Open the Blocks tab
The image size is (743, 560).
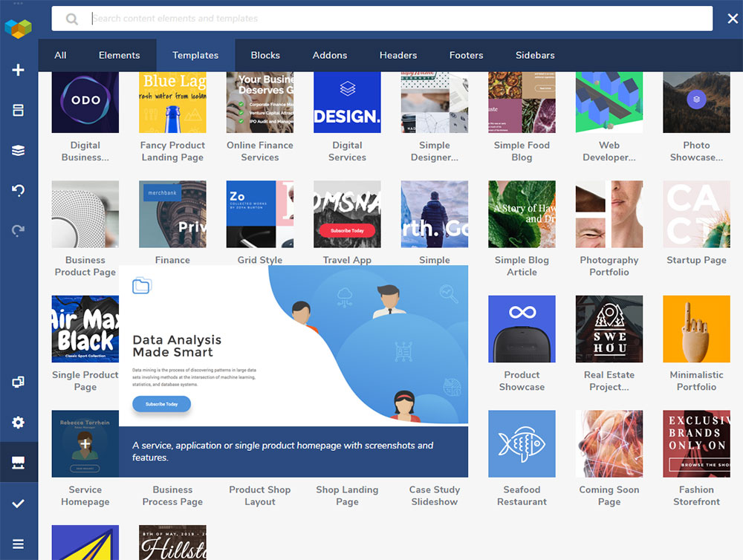click(x=265, y=55)
